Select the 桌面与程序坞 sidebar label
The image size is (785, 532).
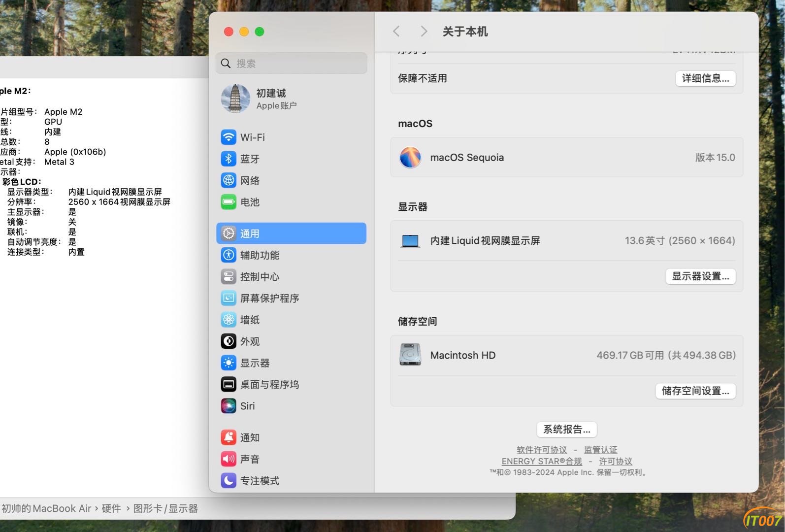pos(269,384)
